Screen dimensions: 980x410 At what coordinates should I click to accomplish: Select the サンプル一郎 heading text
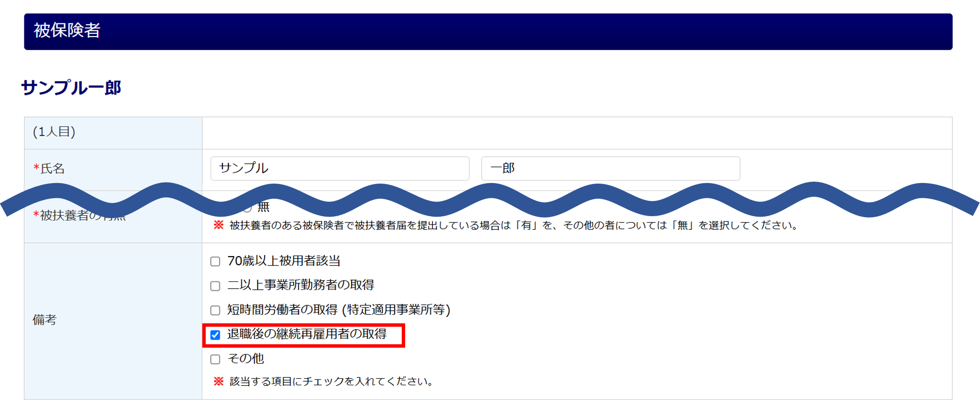pyautogui.click(x=71, y=88)
